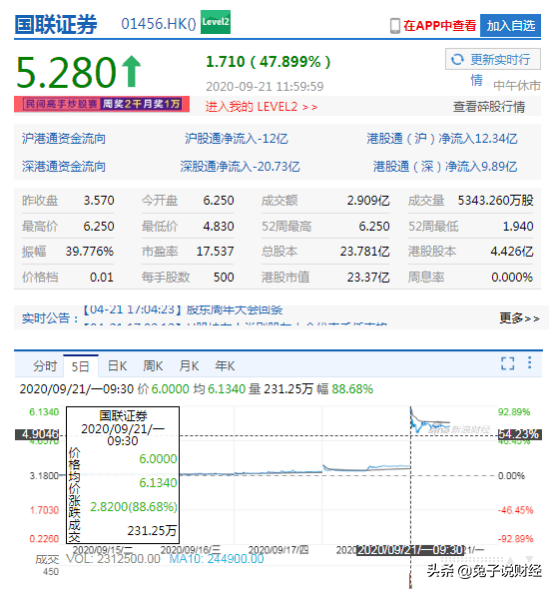Viewport: 554px width, 590px height.
Task: Click the 4.9046 crosshair price label
Action: pos(38,434)
